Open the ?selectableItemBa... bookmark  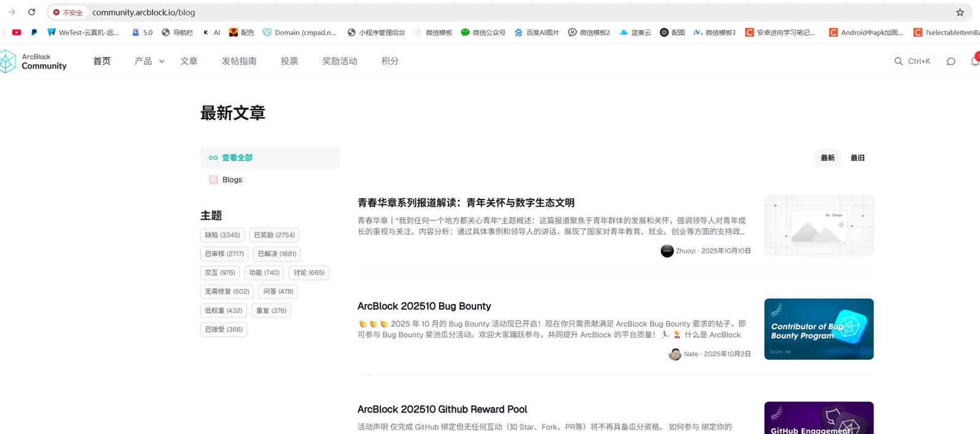(947, 32)
